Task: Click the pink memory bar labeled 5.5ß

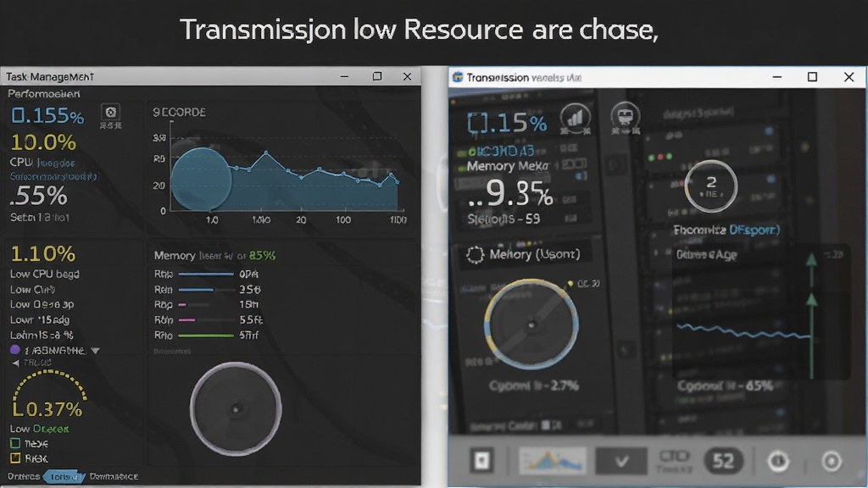Action: pyautogui.click(x=186, y=319)
